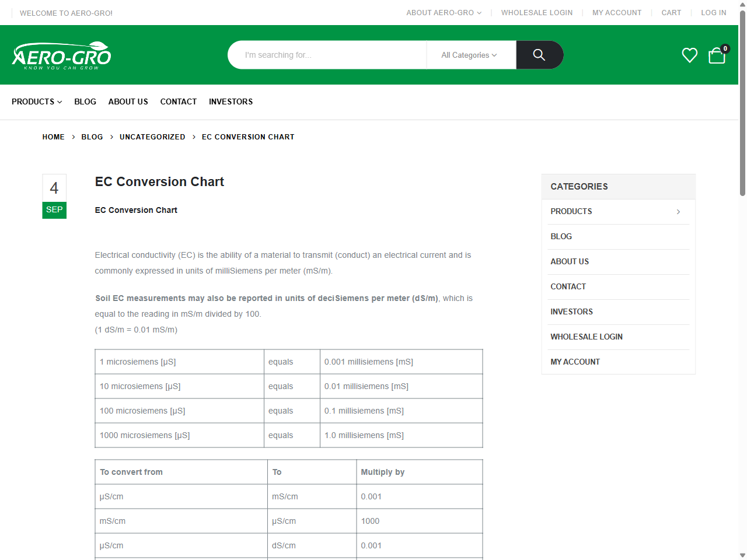Open the PRODUCTS navigation dropdown
The image size is (747, 560).
tap(36, 101)
